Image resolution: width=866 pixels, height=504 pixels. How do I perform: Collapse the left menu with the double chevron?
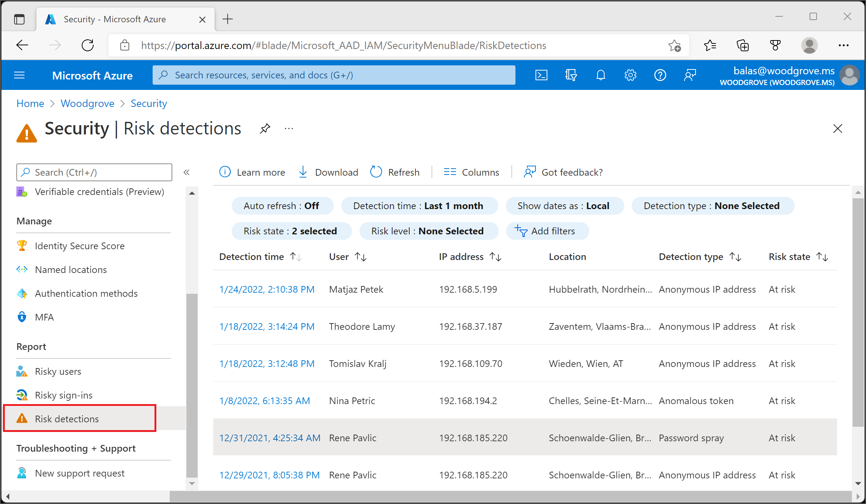(186, 172)
